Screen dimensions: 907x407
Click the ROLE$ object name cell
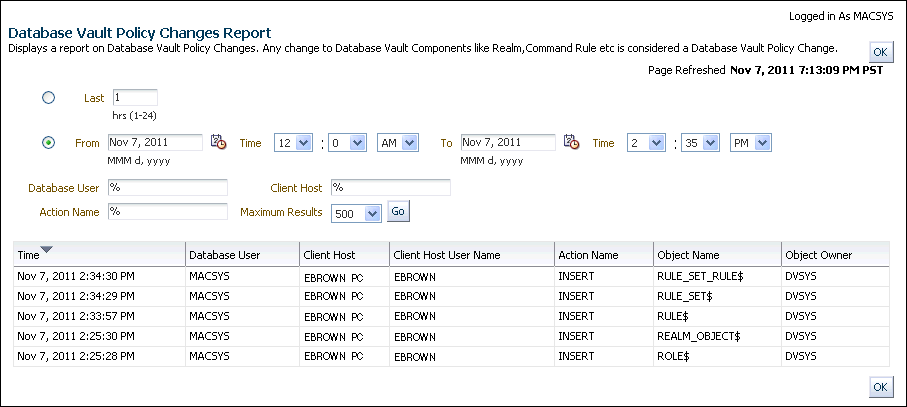(x=717, y=357)
